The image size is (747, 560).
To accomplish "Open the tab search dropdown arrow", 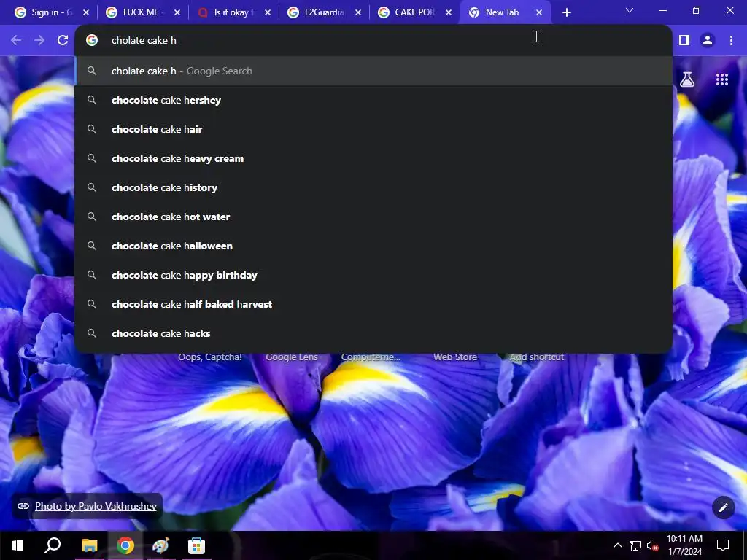I will 630,10.
